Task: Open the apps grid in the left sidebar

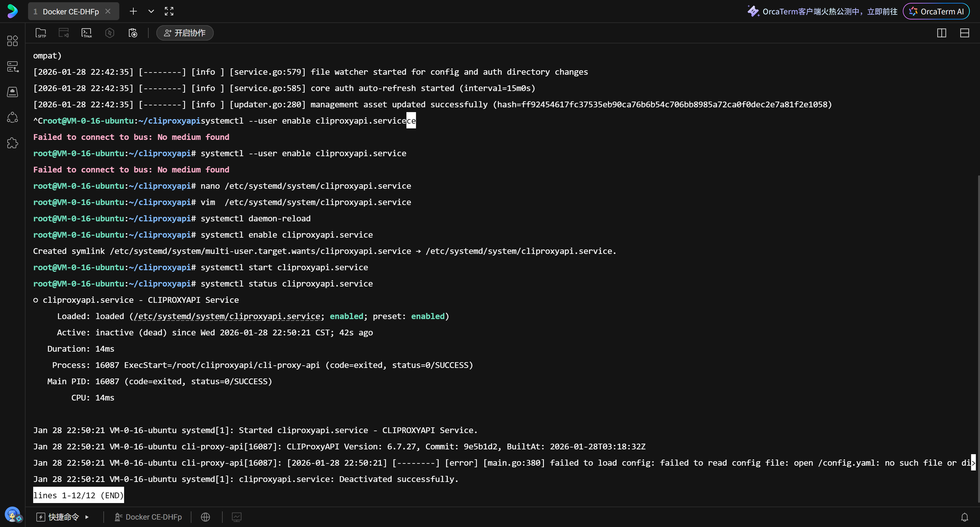Action: (x=12, y=41)
